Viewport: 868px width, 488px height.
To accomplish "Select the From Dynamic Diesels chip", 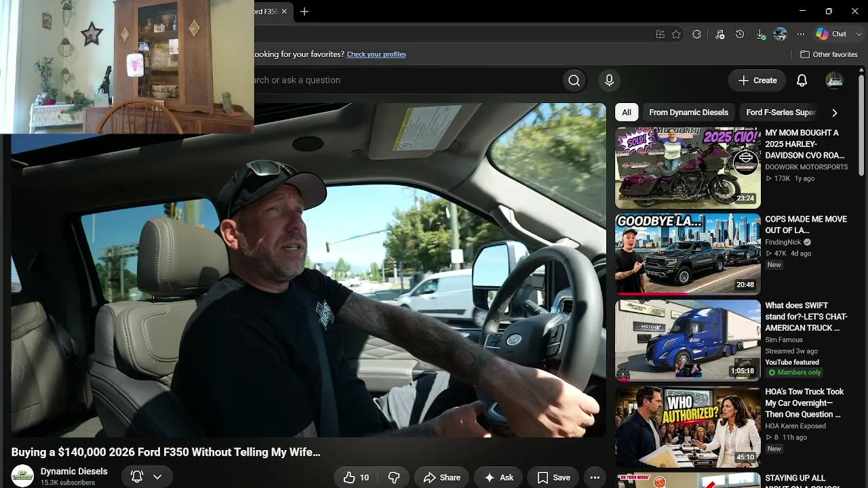I will tap(688, 113).
